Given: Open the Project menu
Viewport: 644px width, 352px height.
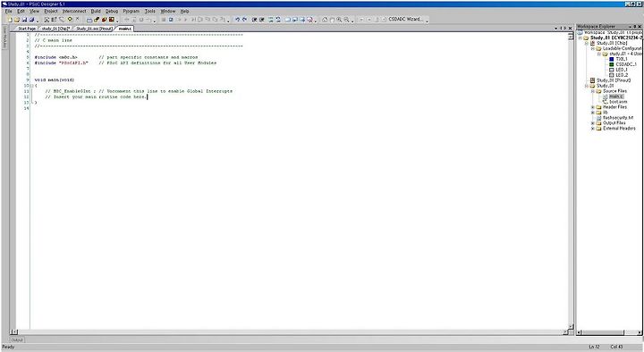Looking at the screenshot, I should tap(51, 11).
